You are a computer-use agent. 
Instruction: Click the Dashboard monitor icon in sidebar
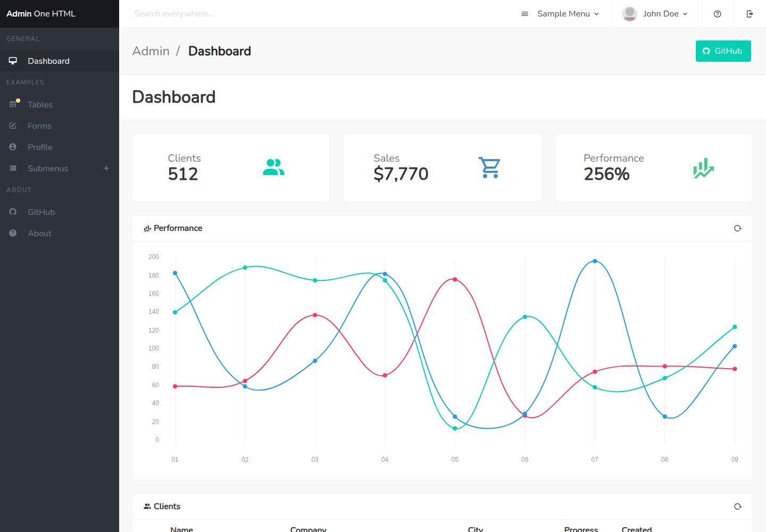[x=13, y=61]
